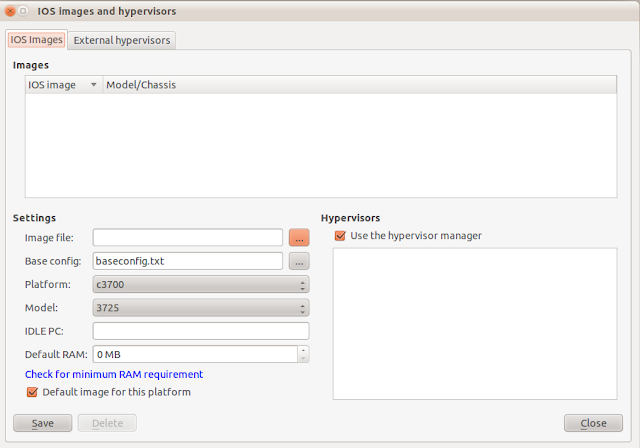Image resolution: width=640 pixels, height=448 pixels.
Task: Open Check for minimum RAM requirement link
Action: click(x=114, y=374)
